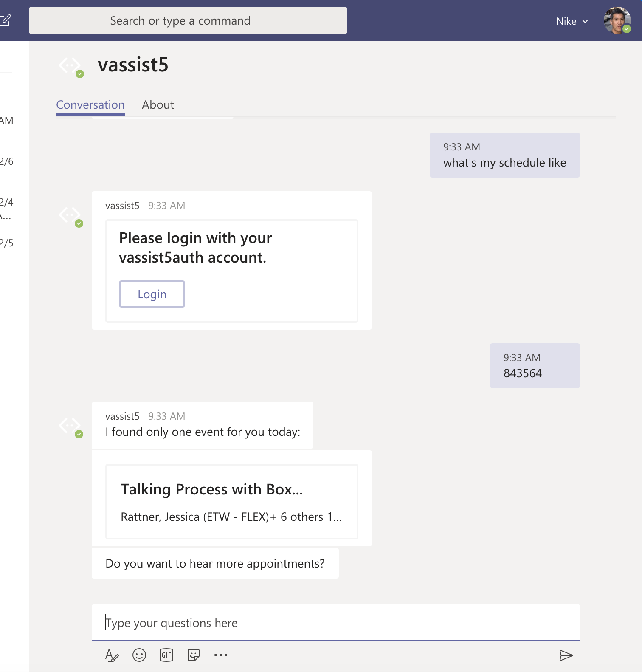Image resolution: width=642 pixels, height=672 pixels.
Task: Switch to the About tab
Action: (158, 104)
